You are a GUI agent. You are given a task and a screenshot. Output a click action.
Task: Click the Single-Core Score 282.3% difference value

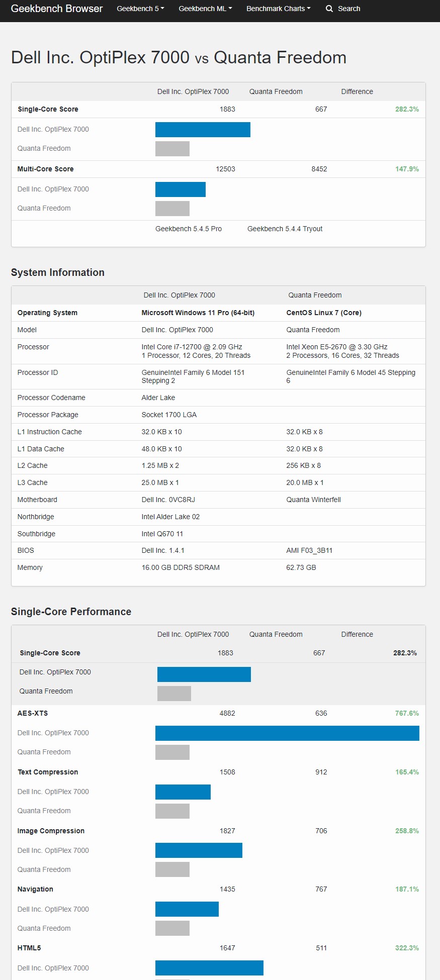407,109
